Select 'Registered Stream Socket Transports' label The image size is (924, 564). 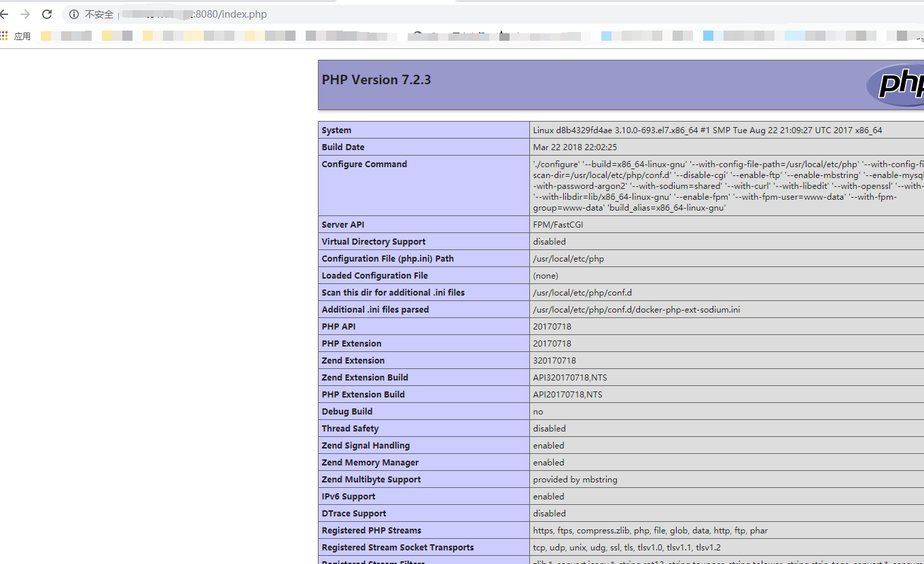(x=398, y=548)
